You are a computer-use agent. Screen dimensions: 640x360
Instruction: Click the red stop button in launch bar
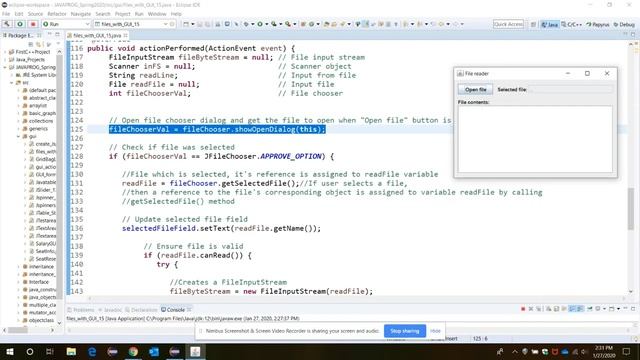point(33,24)
